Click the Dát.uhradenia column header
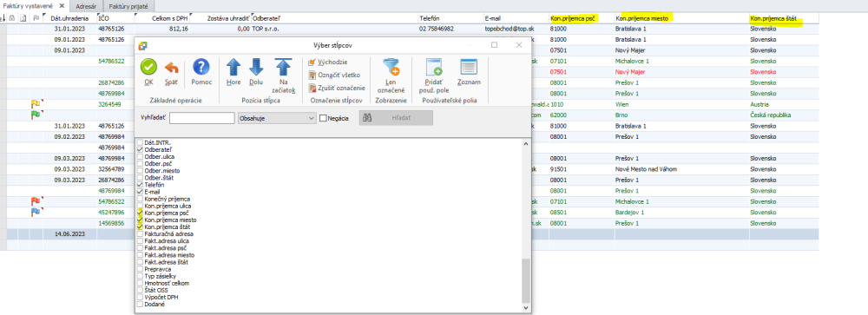Screen dimensions: 868x315 (x=69, y=18)
